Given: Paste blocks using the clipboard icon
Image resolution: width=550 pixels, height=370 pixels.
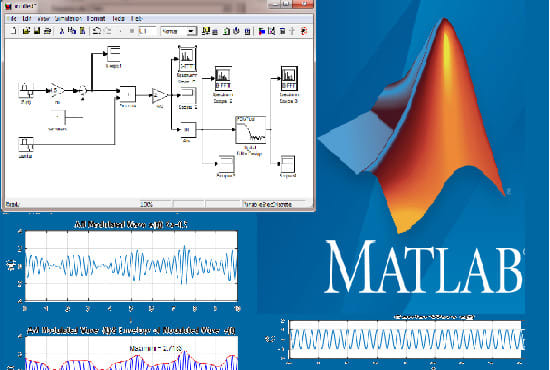Looking at the screenshot, I should pyautogui.click(x=82, y=31).
